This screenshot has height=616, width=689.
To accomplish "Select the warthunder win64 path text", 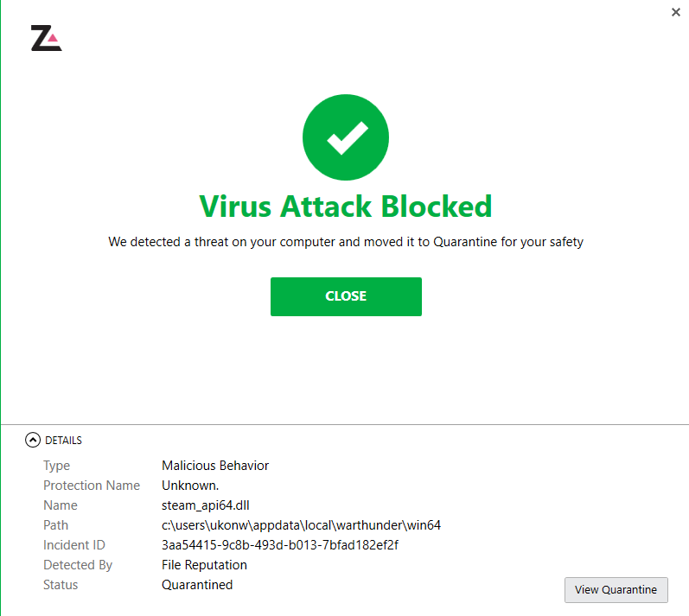I will click(x=302, y=525).
